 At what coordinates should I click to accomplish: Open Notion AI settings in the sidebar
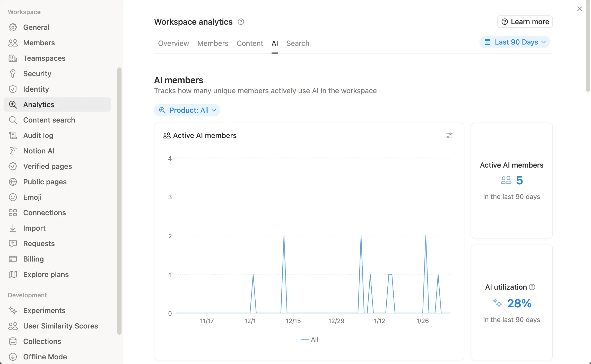(38, 151)
